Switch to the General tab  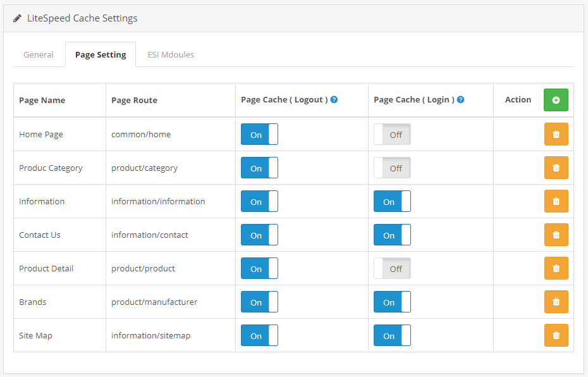click(39, 54)
